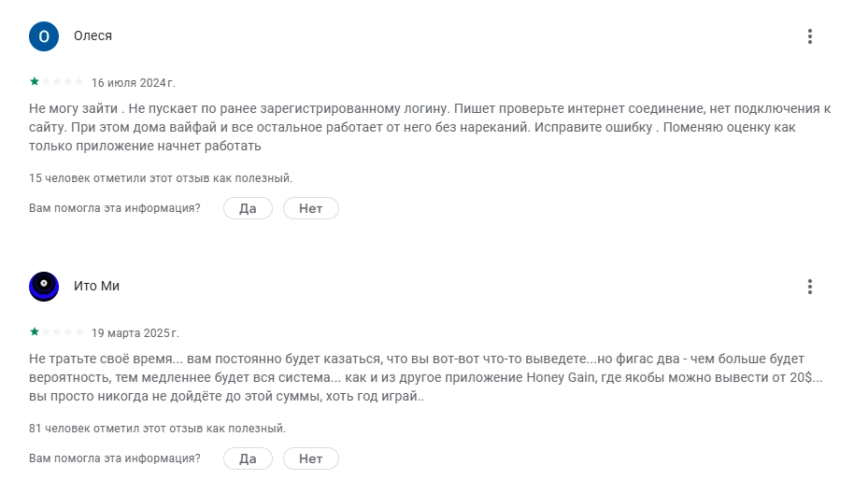Click 'Вам помогла эта информация?' under Олеся's review

click(x=115, y=208)
